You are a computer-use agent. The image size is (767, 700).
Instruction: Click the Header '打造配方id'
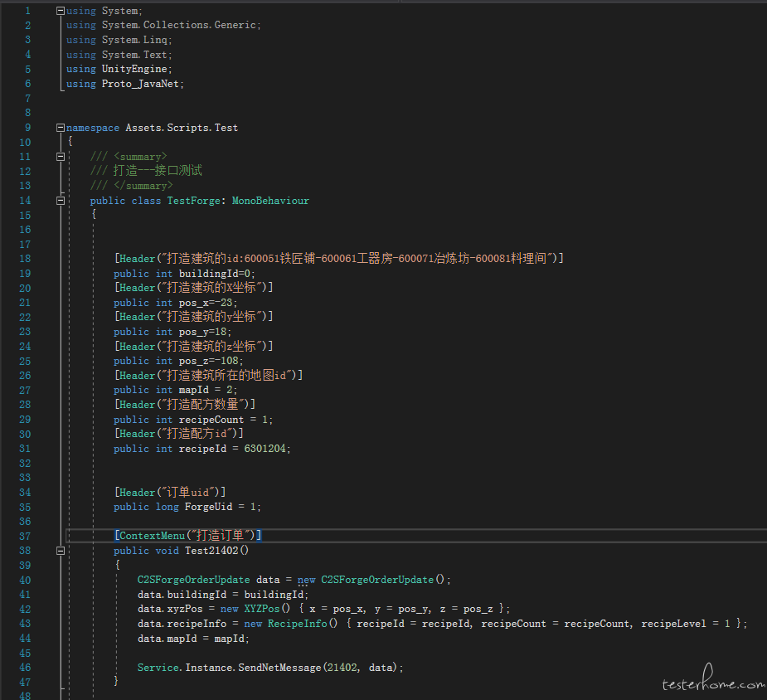pyautogui.click(x=179, y=434)
